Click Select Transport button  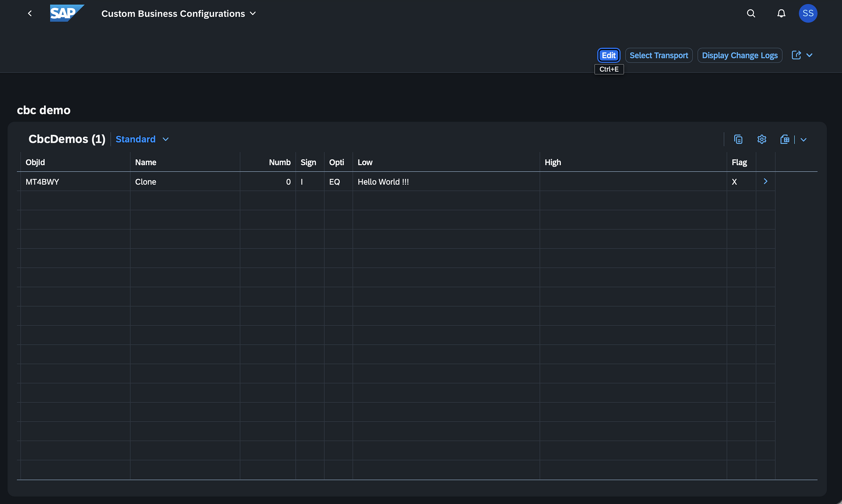pyautogui.click(x=659, y=55)
